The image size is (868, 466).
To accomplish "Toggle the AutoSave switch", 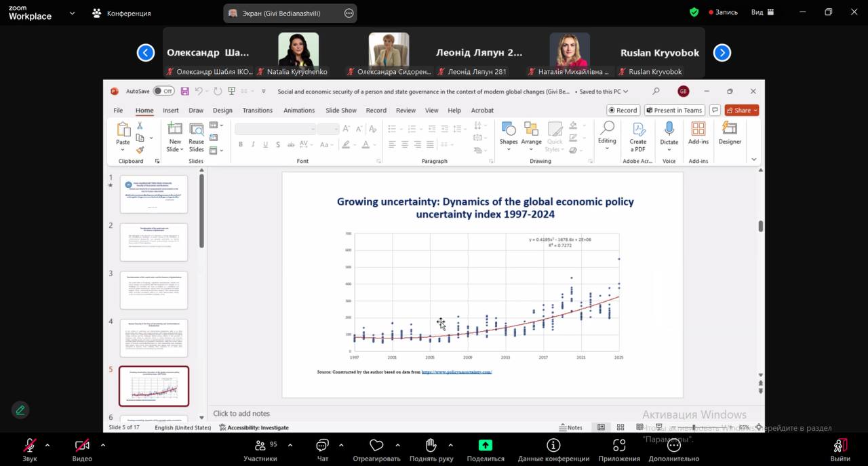I will click(163, 91).
